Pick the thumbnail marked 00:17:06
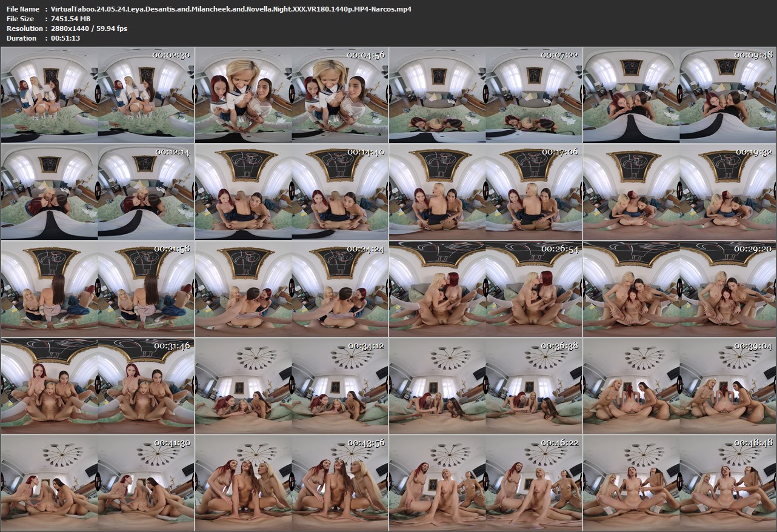The image size is (777, 532). coord(485,191)
